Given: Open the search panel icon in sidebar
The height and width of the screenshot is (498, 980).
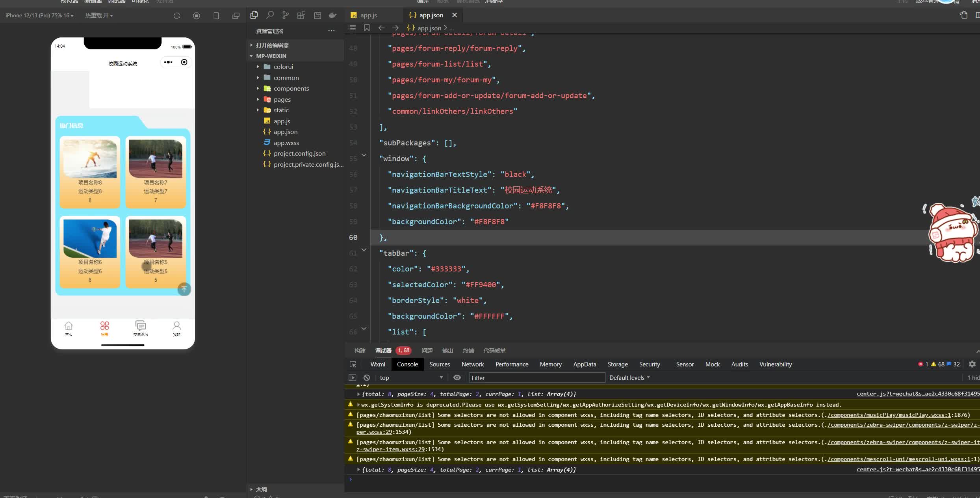Looking at the screenshot, I should point(270,15).
